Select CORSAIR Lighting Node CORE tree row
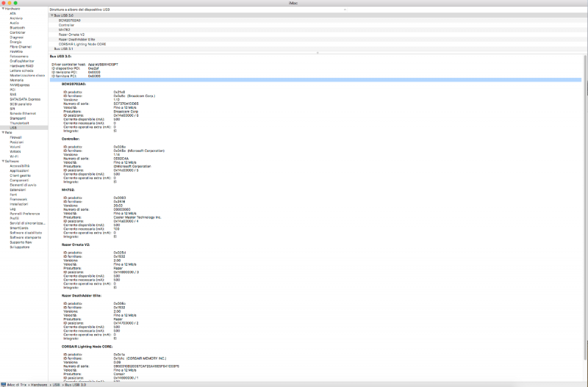 tap(82, 44)
